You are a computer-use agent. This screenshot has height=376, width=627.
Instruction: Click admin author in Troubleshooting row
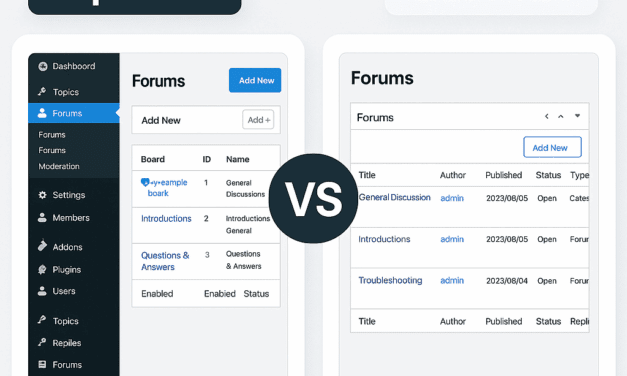pos(452,281)
